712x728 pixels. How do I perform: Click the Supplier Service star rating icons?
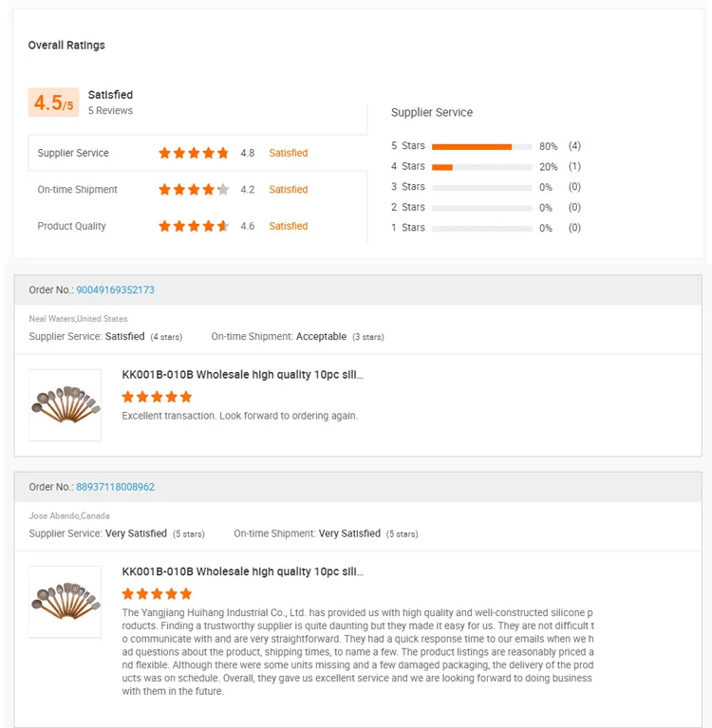click(194, 153)
